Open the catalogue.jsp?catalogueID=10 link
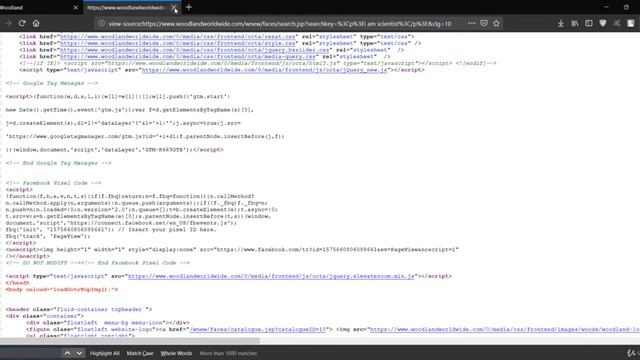Image resolution: width=640 pixels, height=360 pixels. (x=258, y=329)
